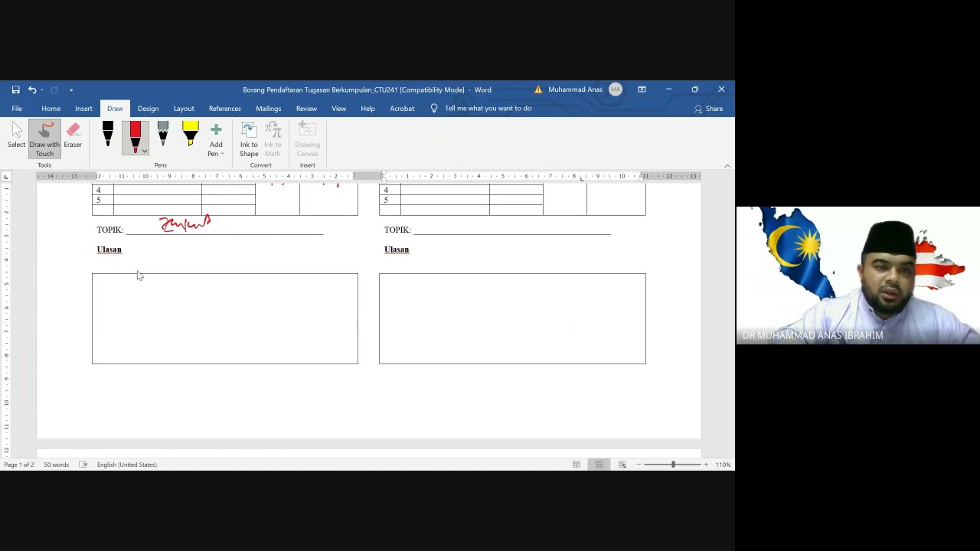This screenshot has width=980, height=551.
Task: Select the yellow highlighter
Action: pos(191,135)
